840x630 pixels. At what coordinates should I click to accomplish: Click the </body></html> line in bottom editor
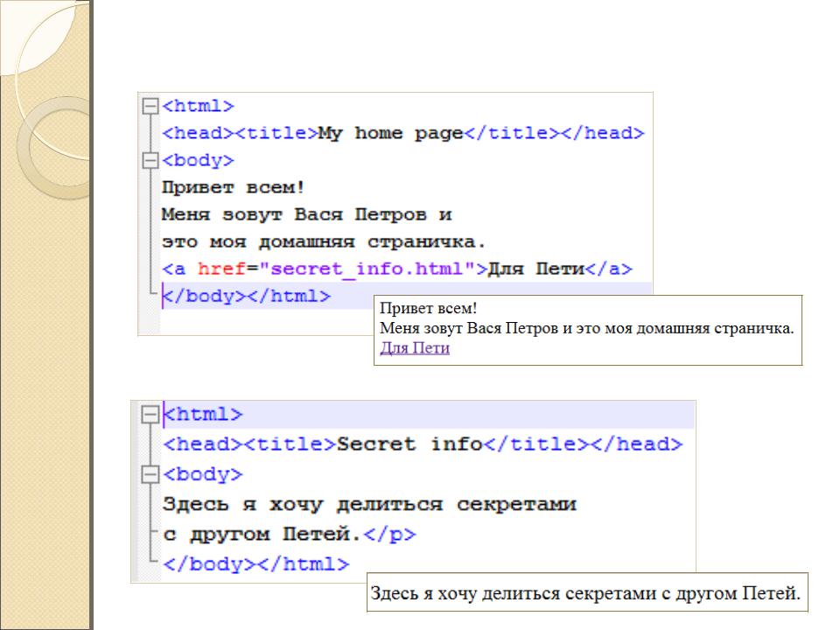click(x=256, y=564)
